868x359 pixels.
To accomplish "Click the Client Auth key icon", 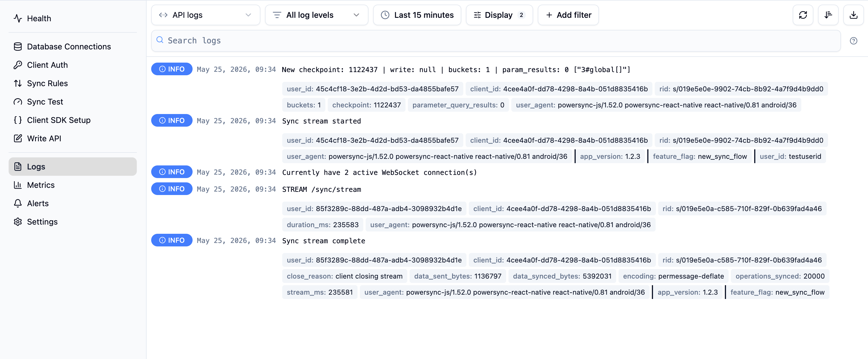I will (18, 65).
